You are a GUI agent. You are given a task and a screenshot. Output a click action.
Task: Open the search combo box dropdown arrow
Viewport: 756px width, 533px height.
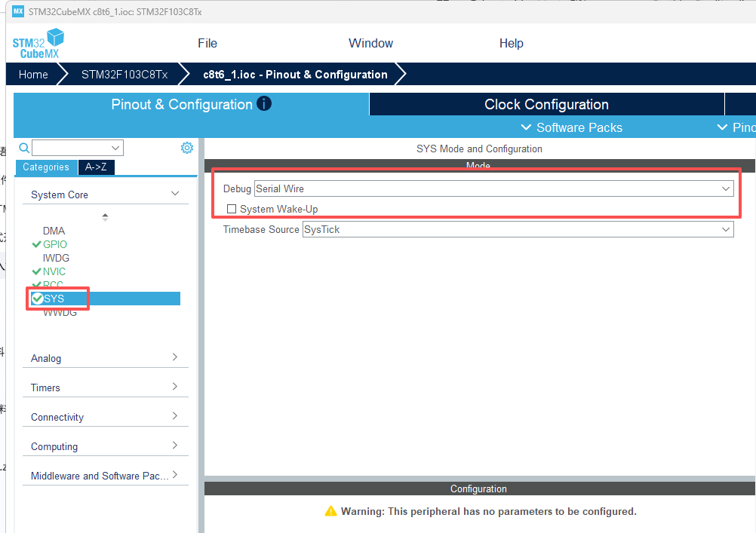click(x=115, y=148)
